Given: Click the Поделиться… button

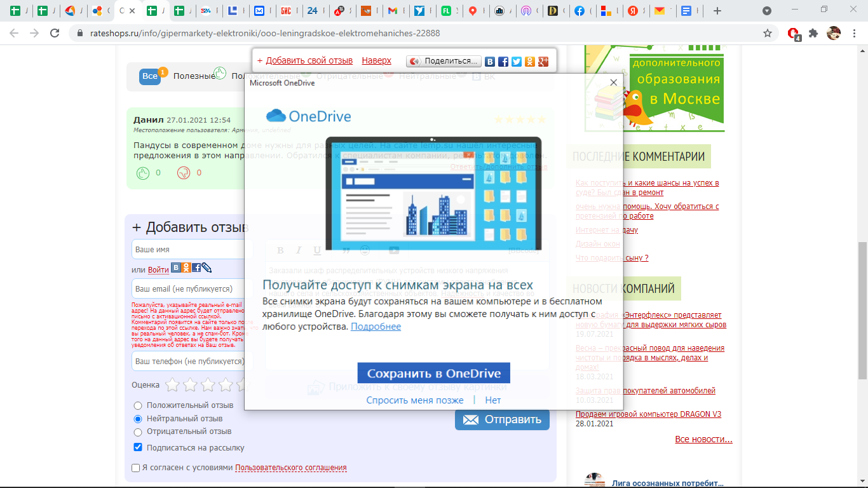Looking at the screenshot, I should 444,61.
